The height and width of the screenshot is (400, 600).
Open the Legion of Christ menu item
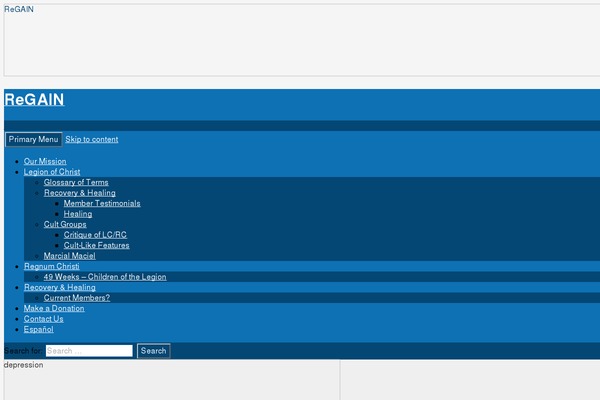pos(52,172)
